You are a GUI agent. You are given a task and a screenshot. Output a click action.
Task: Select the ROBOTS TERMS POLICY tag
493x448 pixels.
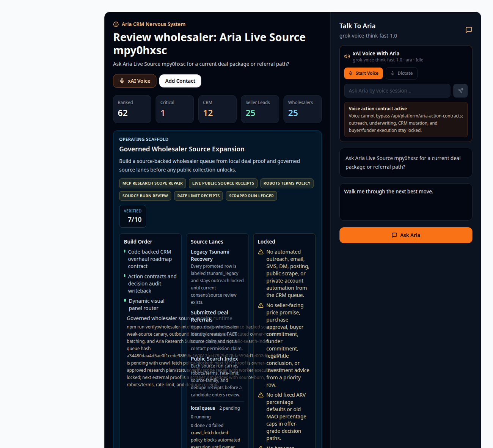[x=287, y=183]
